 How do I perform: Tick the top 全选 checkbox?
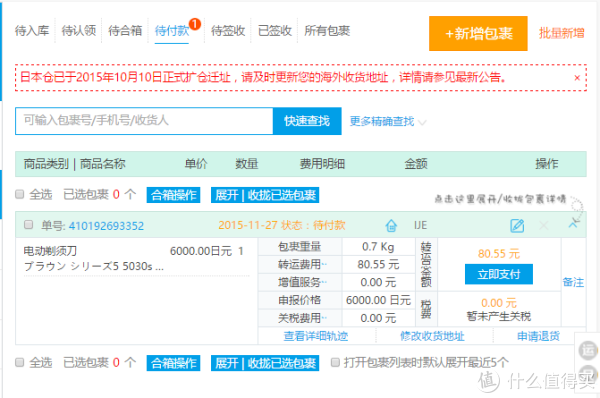point(20,194)
